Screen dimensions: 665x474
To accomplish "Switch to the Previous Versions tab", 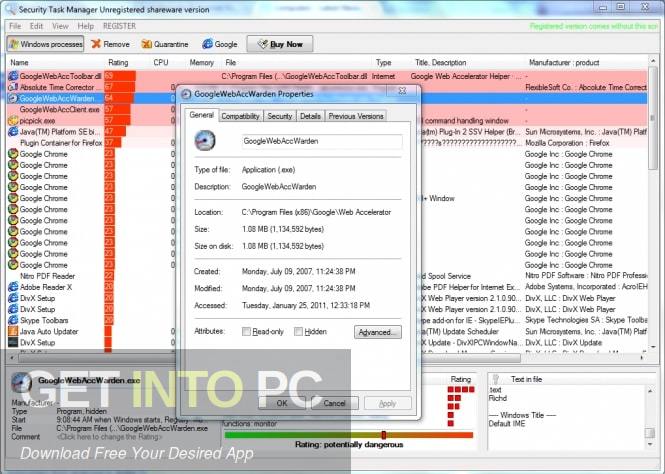I will [355, 116].
